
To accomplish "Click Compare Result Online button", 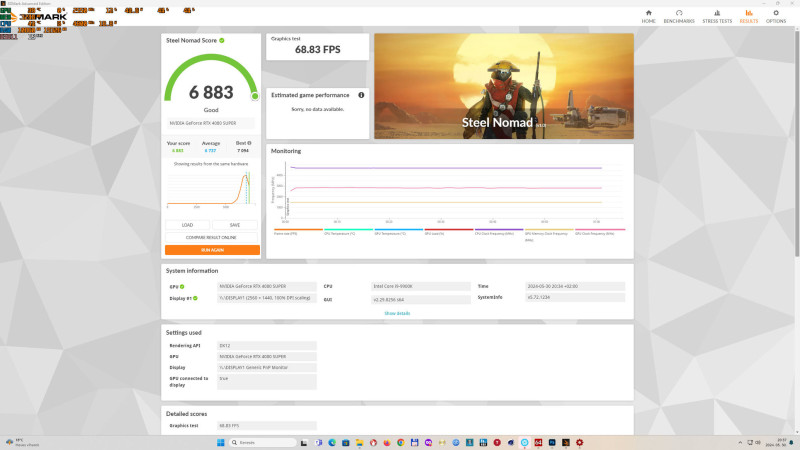I will click(x=211, y=237).
